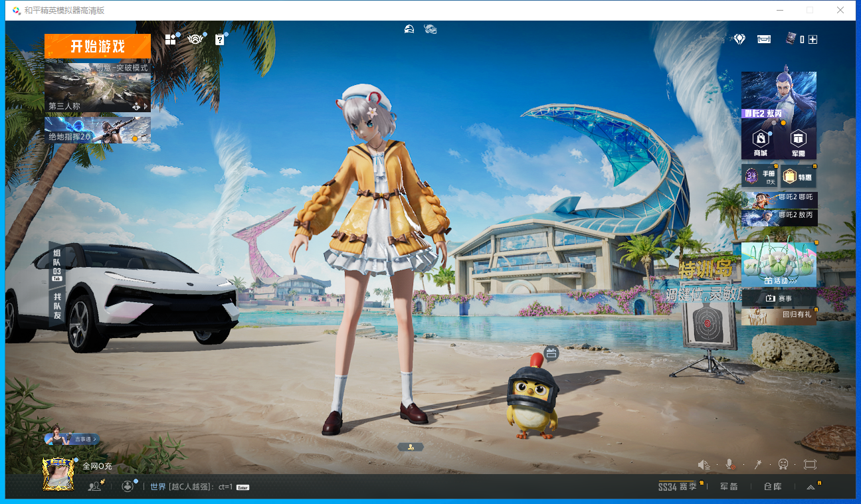Screen dimensions: 861x504
Task: Open the 绝地指挥2.0 banner
Action: tap(98, 130)
